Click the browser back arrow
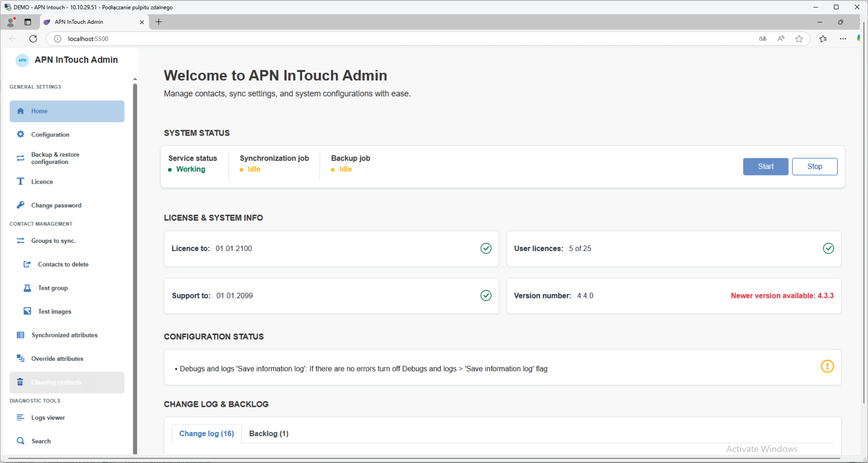 coord(13,38)
